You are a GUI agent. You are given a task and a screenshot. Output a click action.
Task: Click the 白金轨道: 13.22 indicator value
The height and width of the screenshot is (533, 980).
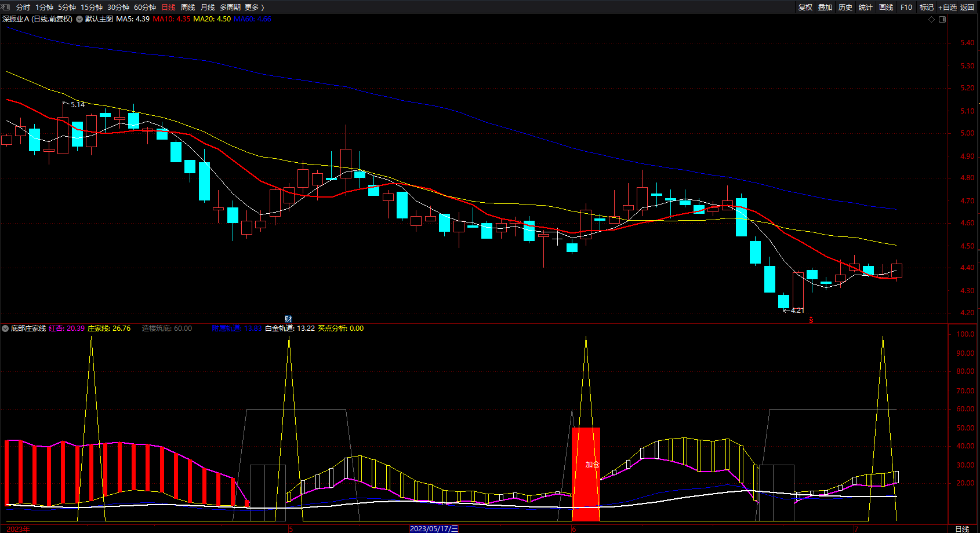click(290, 328)
